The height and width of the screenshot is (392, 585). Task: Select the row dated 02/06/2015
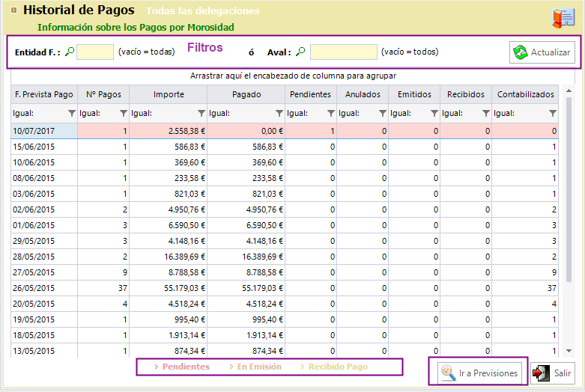285,209
